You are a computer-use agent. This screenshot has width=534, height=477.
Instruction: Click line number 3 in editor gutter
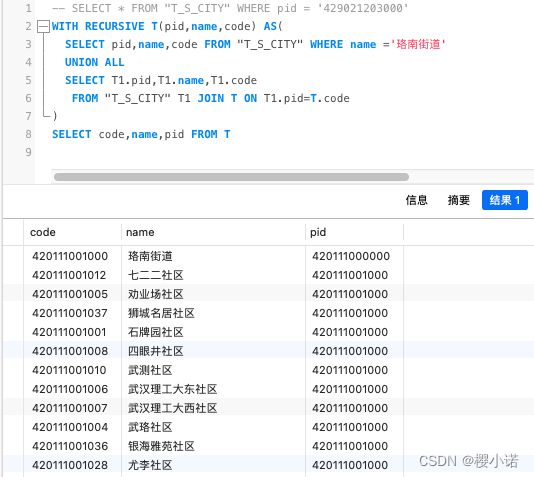[x=29, y=44]
